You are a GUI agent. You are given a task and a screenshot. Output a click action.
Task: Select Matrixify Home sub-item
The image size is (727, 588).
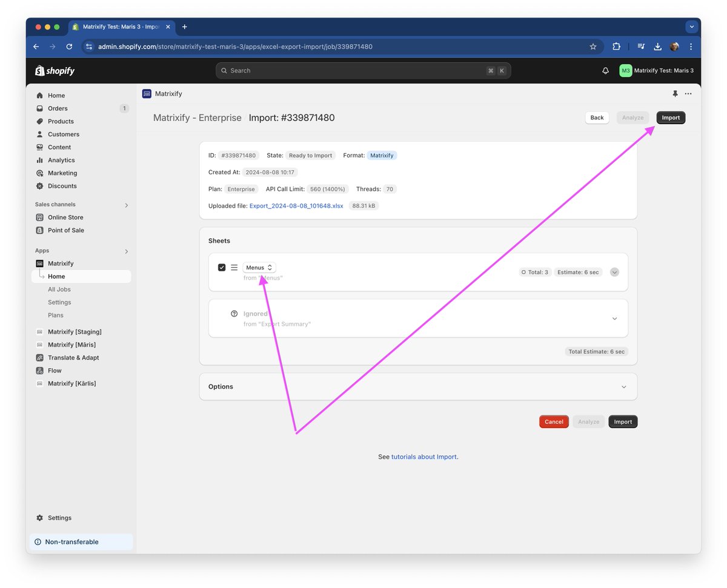coord(81,276)
